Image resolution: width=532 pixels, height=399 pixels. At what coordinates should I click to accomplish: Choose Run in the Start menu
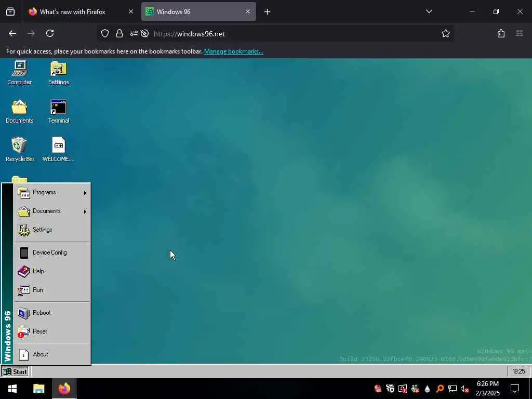(51, 290)
